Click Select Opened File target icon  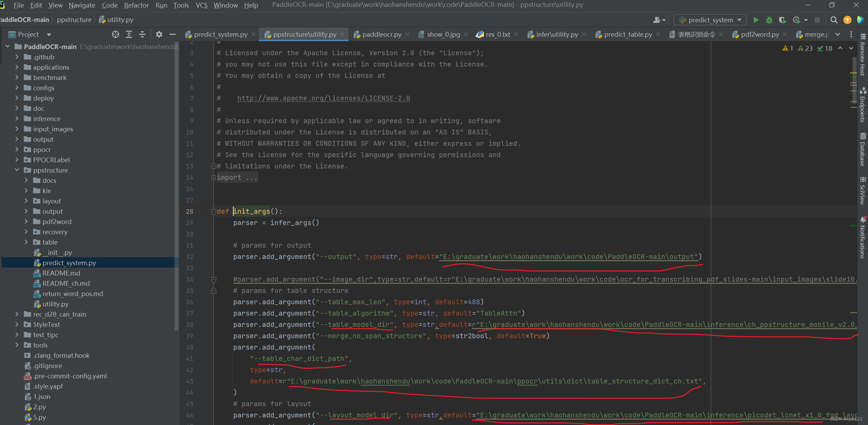coord(116,34)
